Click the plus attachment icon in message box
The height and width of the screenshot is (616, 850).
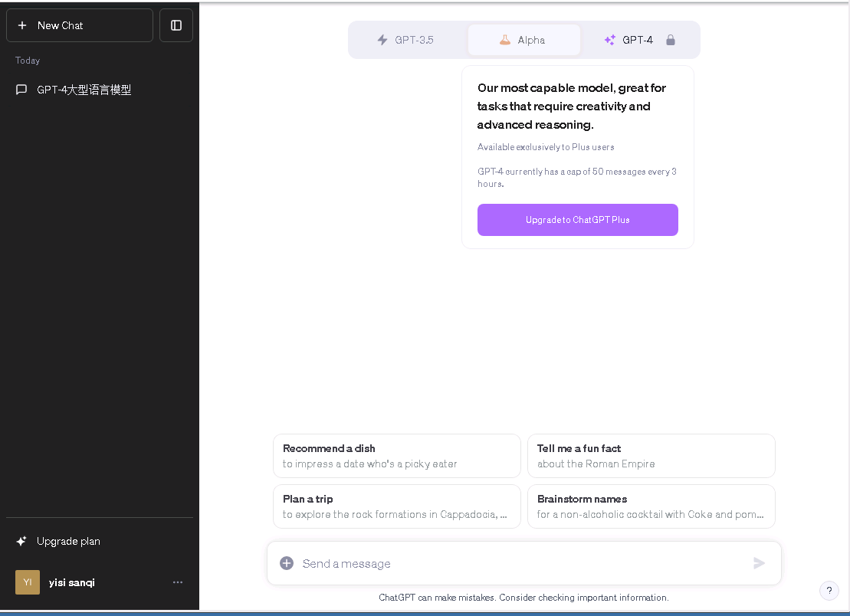point(287,563)
